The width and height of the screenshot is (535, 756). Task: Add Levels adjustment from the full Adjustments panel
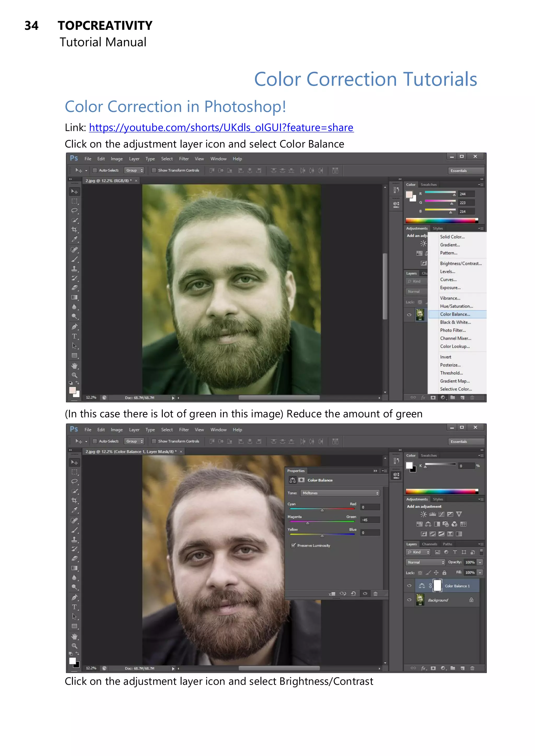pos(433,514)
